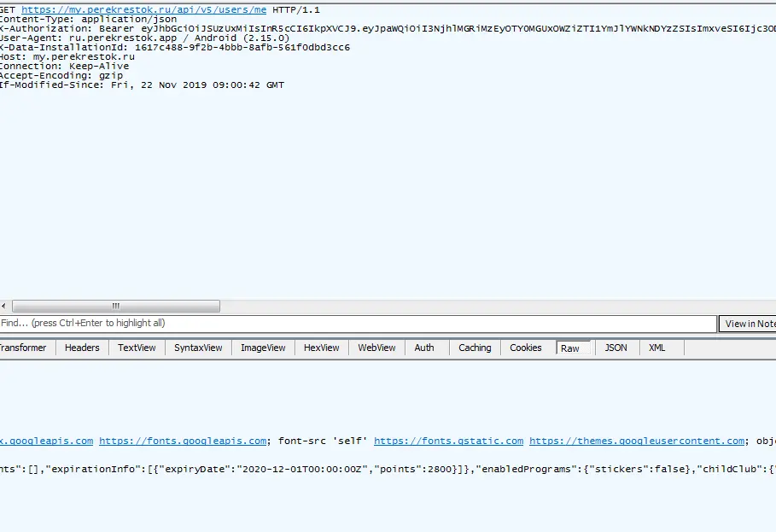The height and width of the screenshot is (532, 776).
Task: Click the X-Authorization Bearer token line
Action: coord(388,29)
